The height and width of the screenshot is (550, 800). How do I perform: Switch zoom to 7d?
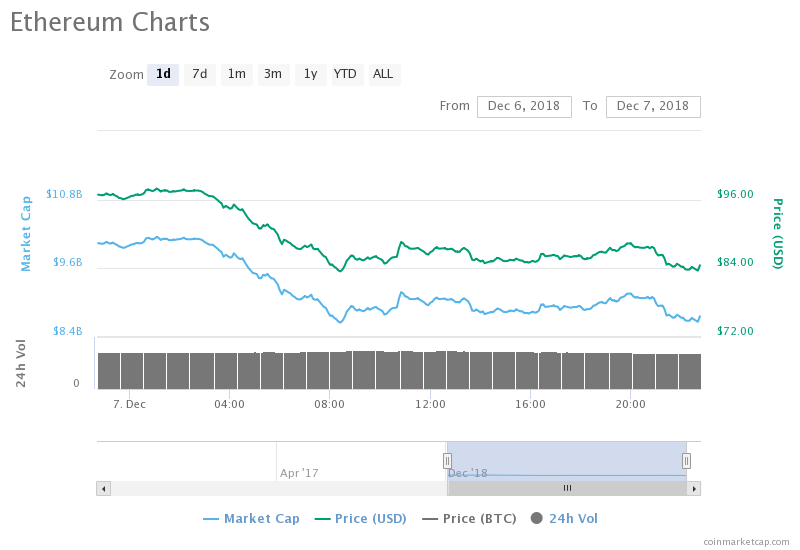(x=200, y=74)
